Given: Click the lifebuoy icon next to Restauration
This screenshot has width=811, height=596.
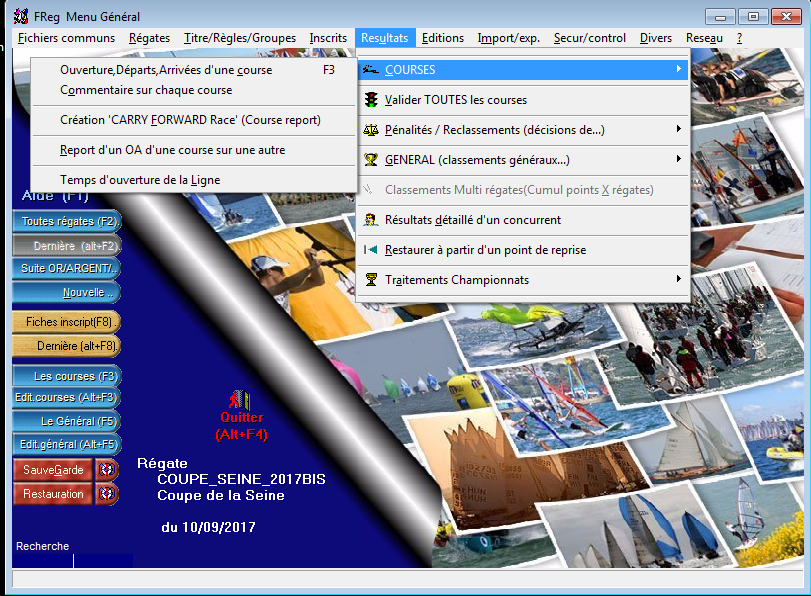Looking at the screenshot, I should [x=107, y=494].
